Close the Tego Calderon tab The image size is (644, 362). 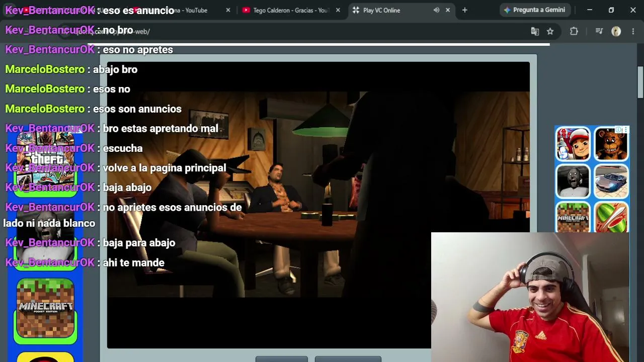point(338,10)
